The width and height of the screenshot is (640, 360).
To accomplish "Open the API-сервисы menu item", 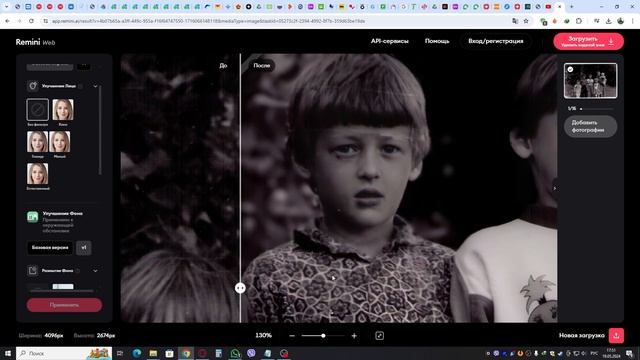I will [x=389, y=41].
